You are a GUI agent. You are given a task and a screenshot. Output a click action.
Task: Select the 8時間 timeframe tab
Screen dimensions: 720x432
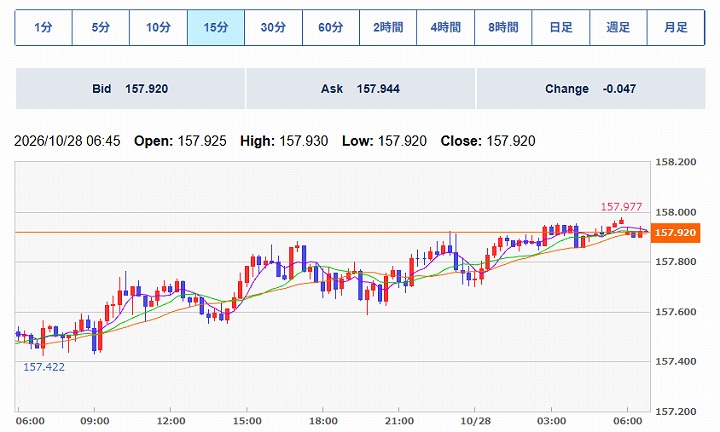pos(503,28)
